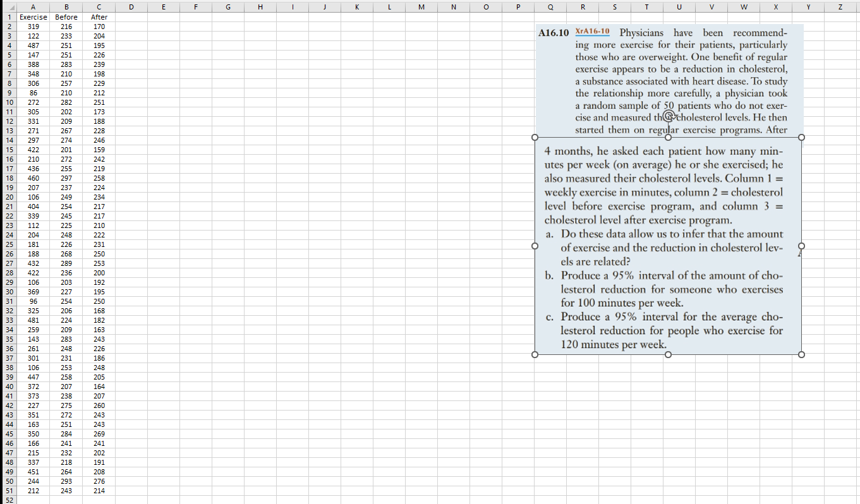This screenshot has width=860, height=504.
Task: Click cell B1 containing Before
Action: [66, 17]
